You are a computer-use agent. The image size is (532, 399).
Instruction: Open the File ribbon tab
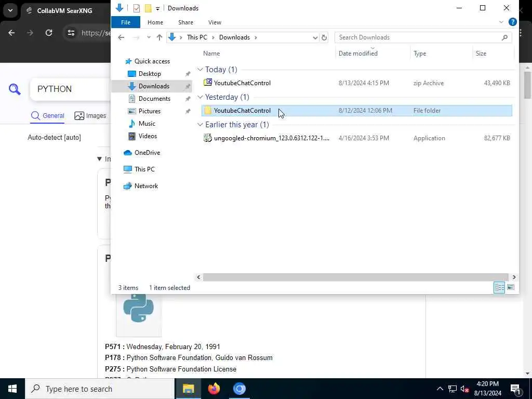point(126,22)
